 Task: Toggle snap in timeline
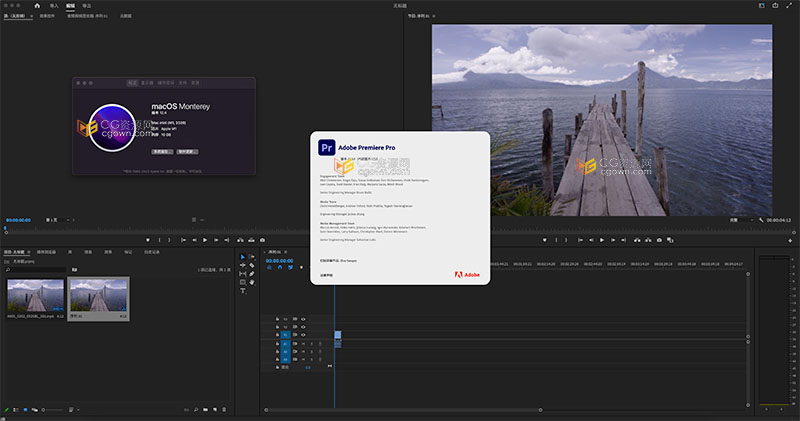coord(280,267)
